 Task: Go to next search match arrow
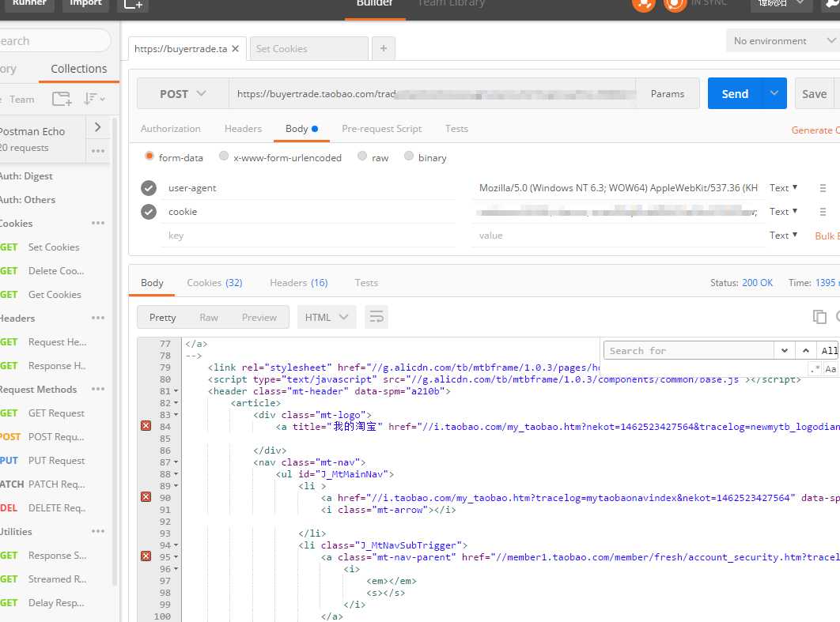coord(785,351)
